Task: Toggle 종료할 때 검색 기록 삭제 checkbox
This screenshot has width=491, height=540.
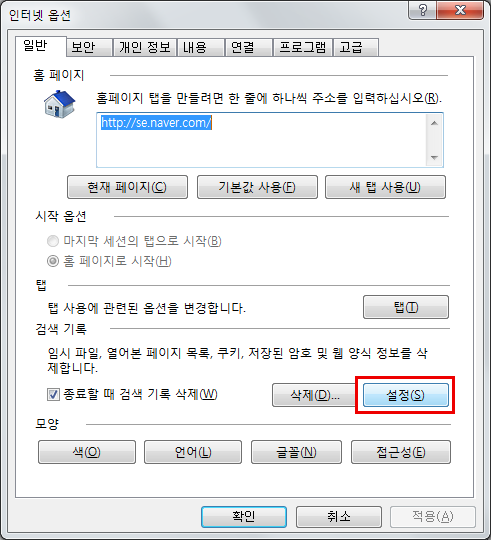Action: (53, 394)
